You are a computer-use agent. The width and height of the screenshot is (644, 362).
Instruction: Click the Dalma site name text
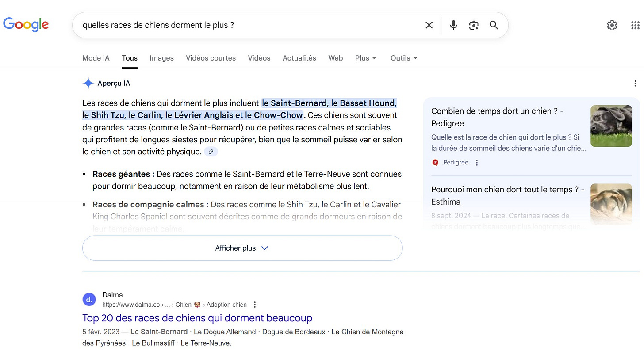click(x=112, y=295)
